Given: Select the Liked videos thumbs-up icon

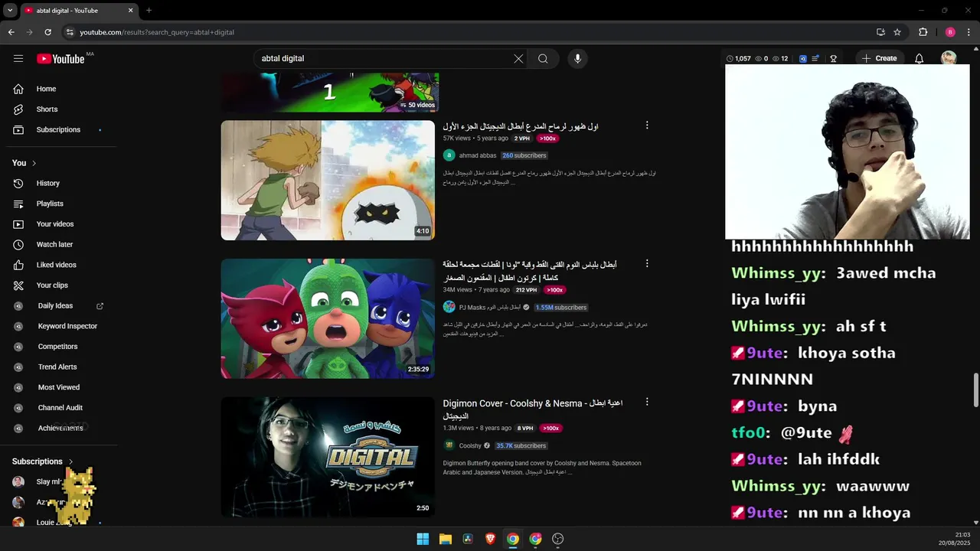Looking at the screenshot, I should [x=18, y=265].
